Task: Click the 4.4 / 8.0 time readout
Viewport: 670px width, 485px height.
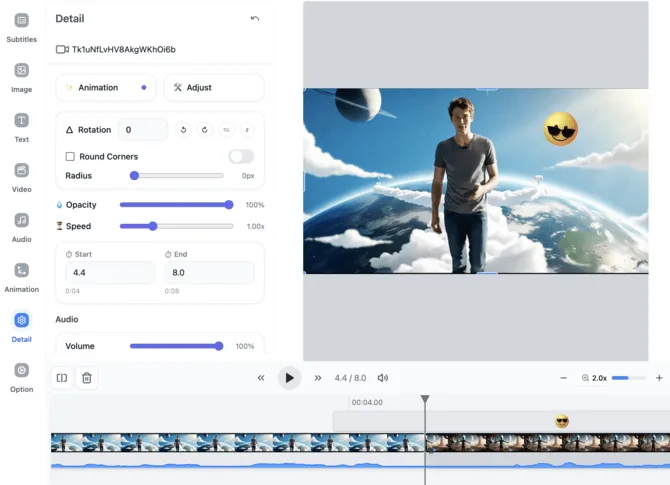Action: 350,378
